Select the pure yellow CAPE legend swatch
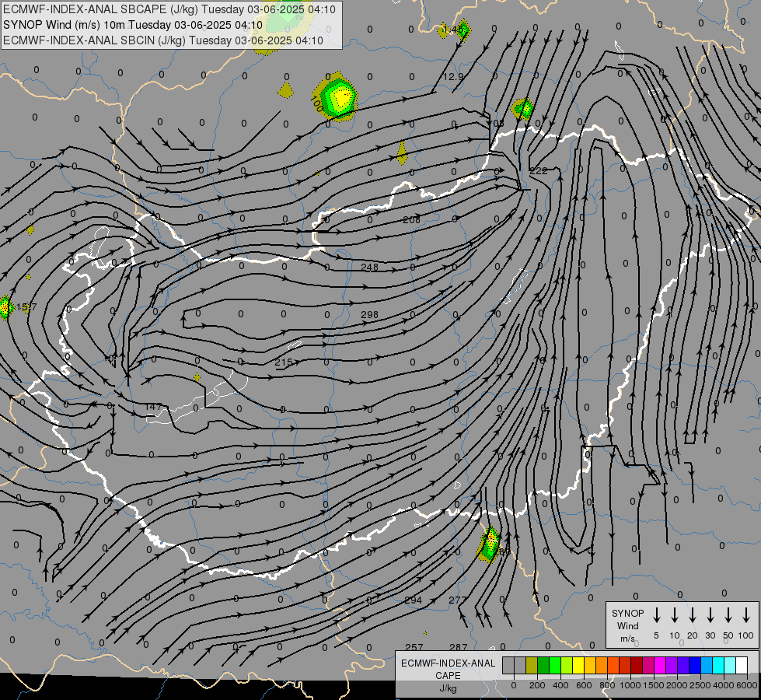Image resolution: width=761 pixels, height=700 pixels. point(578,665)
